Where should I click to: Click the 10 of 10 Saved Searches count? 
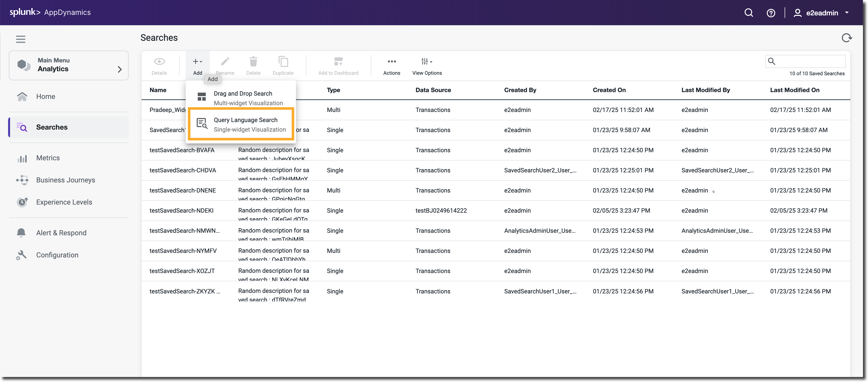point(817,74)
